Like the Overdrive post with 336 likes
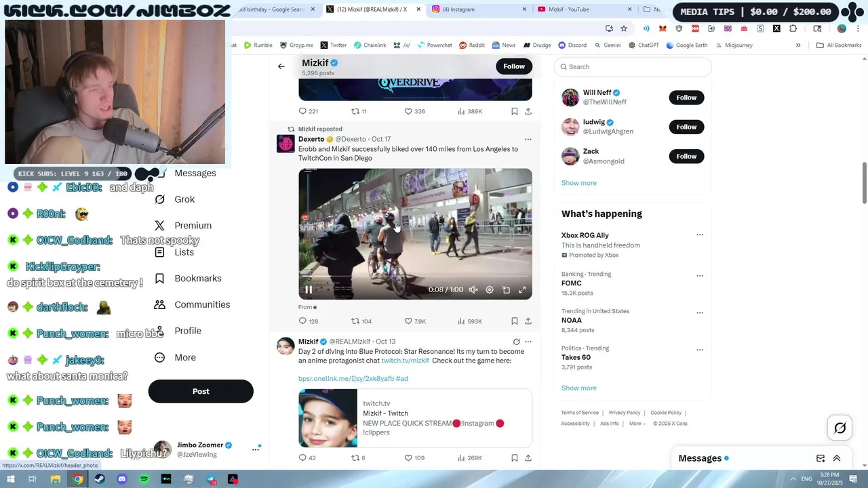This screenshot has height=488, width=868. click(x=415, y=111)
